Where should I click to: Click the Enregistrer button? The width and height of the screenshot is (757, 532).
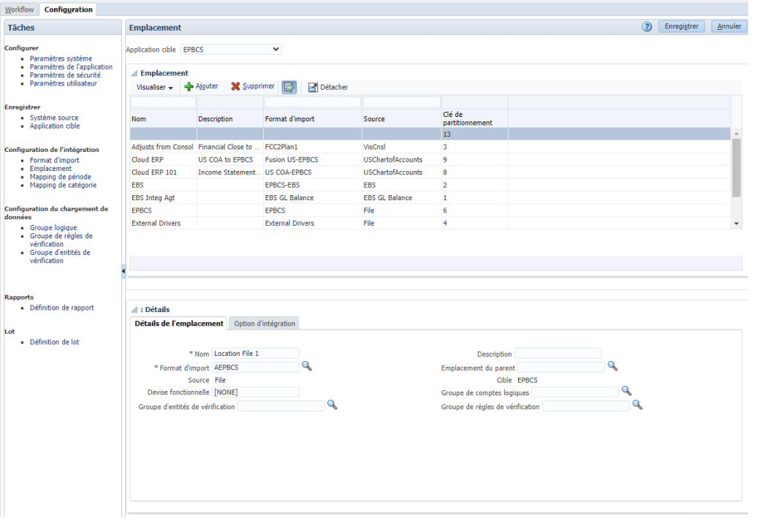click(681, 26)
